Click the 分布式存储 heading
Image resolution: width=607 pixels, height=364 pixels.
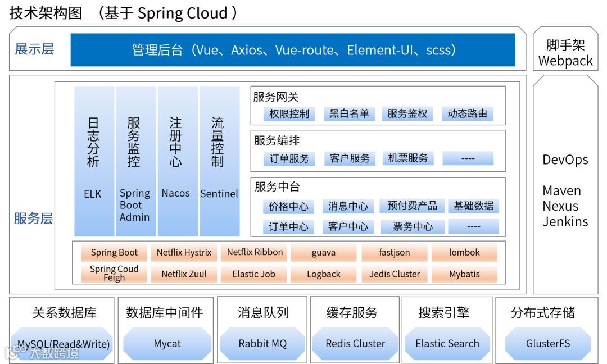(x=543, y=312)
